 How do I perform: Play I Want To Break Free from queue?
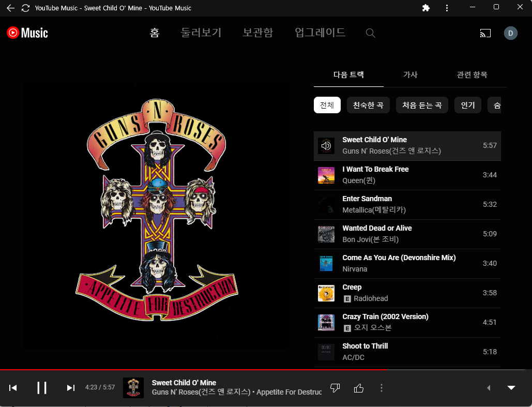pos(407,175)
